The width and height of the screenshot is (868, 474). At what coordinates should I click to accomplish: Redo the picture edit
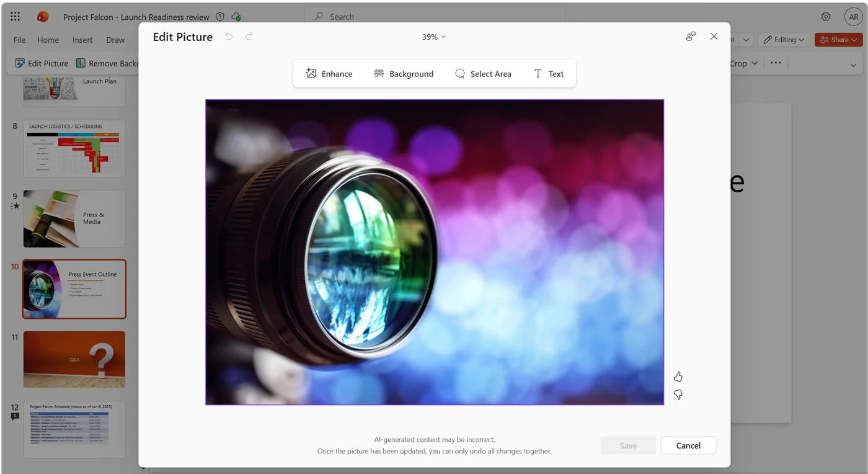coord(249,37)
